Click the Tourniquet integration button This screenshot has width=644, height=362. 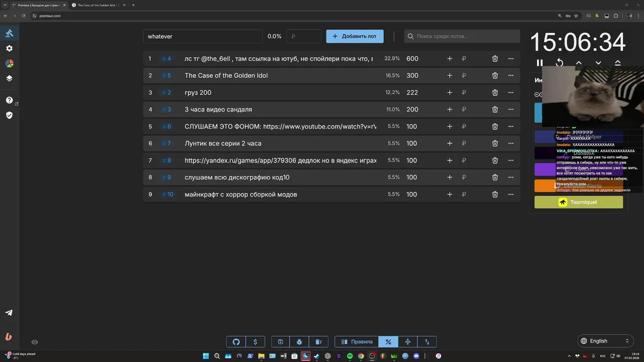pyautogui.click(x=579, y=202)
